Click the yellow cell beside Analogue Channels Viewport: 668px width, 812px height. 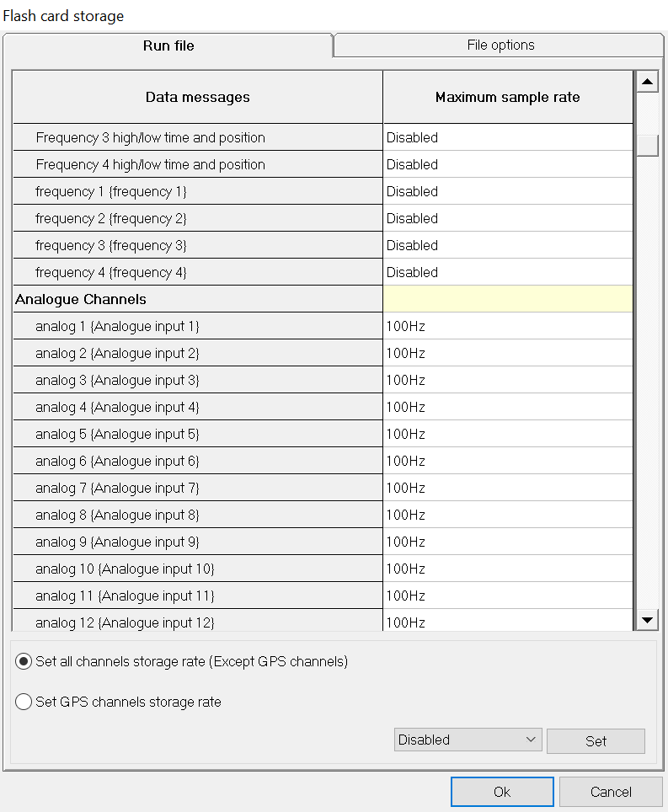(507, 299)
